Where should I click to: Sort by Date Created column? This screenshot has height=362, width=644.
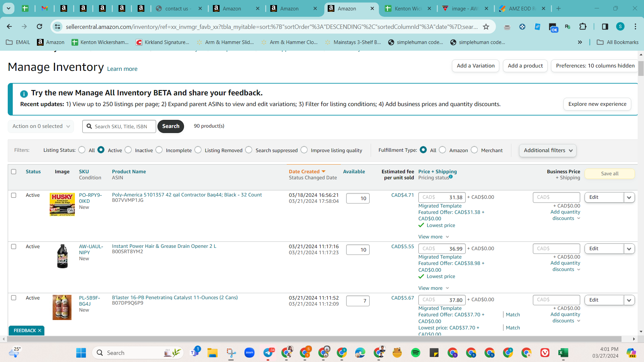tap(307, 172)
